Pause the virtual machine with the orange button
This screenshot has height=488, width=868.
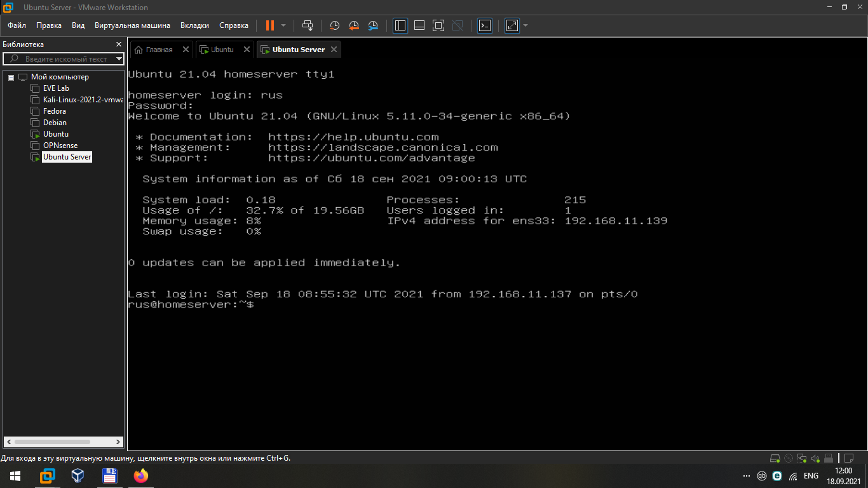(270, 25)
